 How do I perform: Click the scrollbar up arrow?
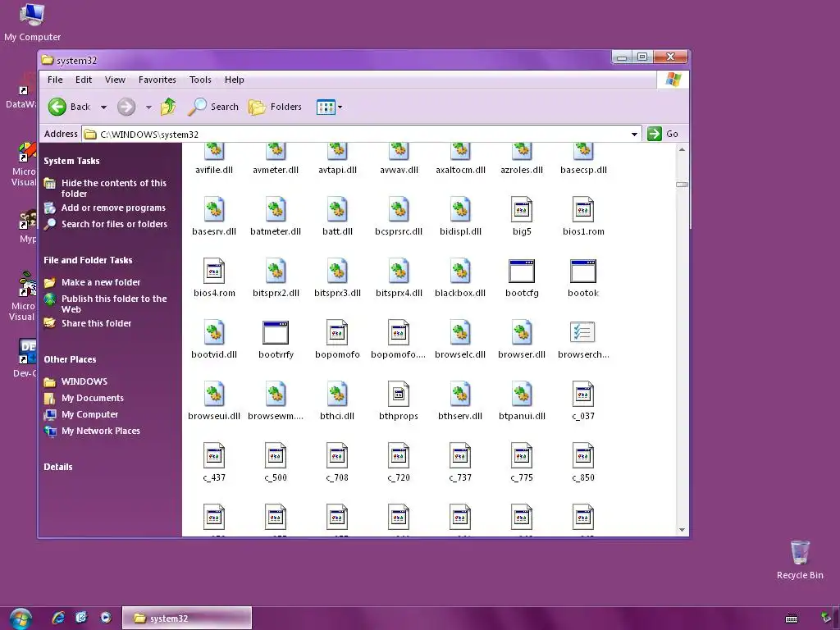click(682, 149)
